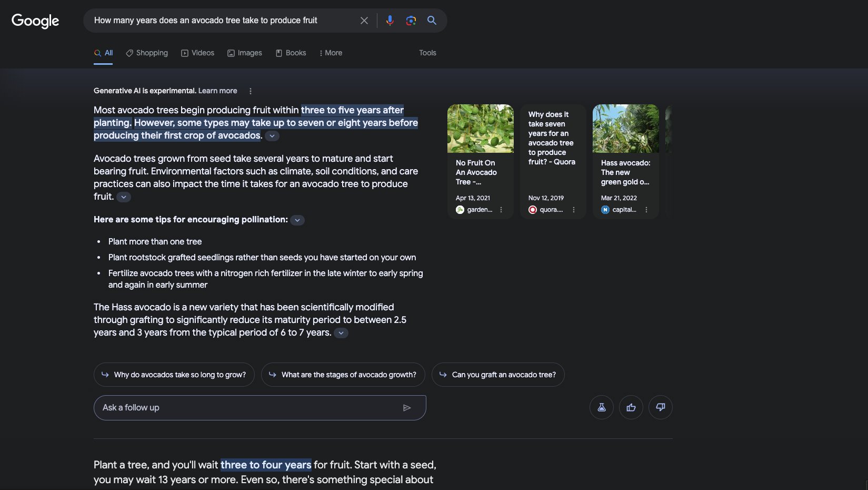Open Google Lens image search
868x490 pixels.
click(411, 21)
